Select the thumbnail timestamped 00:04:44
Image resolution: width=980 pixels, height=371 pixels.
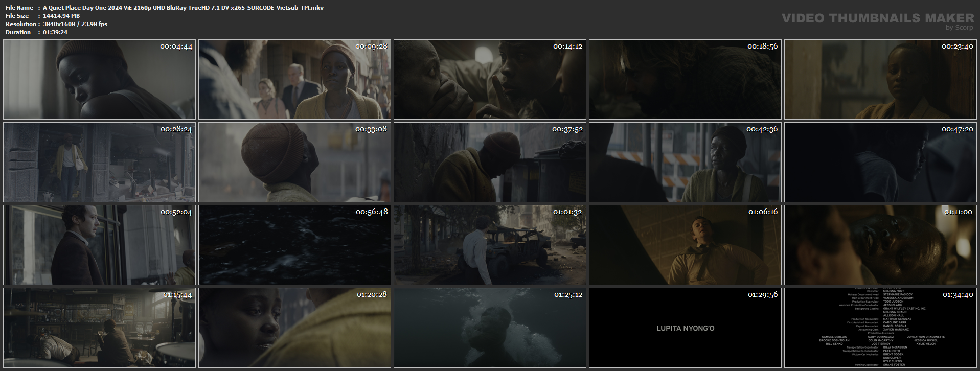pos(99,80)
